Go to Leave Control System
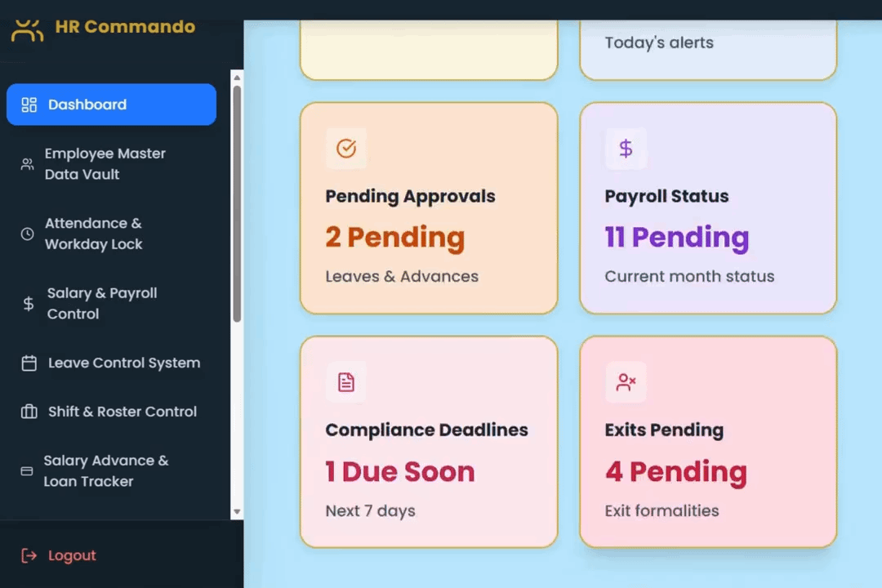 tap(123, 363)
